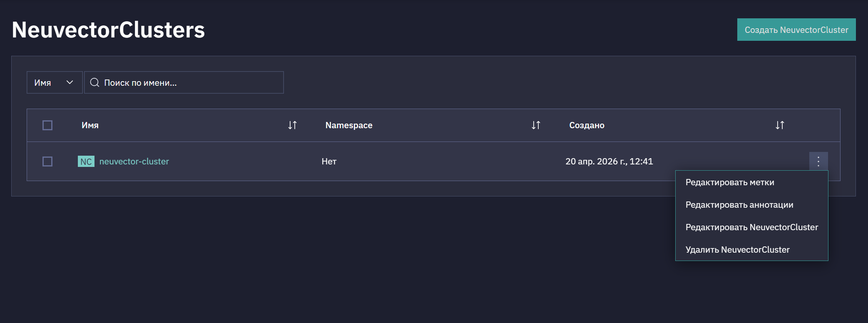Toggle the select-all checkbox in header

[47, 125]
